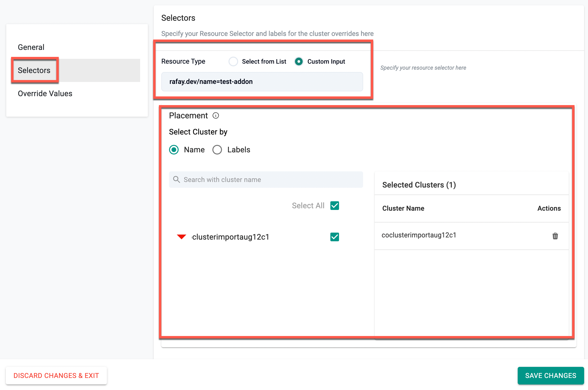This screenshot has width=588, height=390.
Task: Uncheck the clusterimportaug12c1 cluster checkbox
Action: (x=334, y=237)
